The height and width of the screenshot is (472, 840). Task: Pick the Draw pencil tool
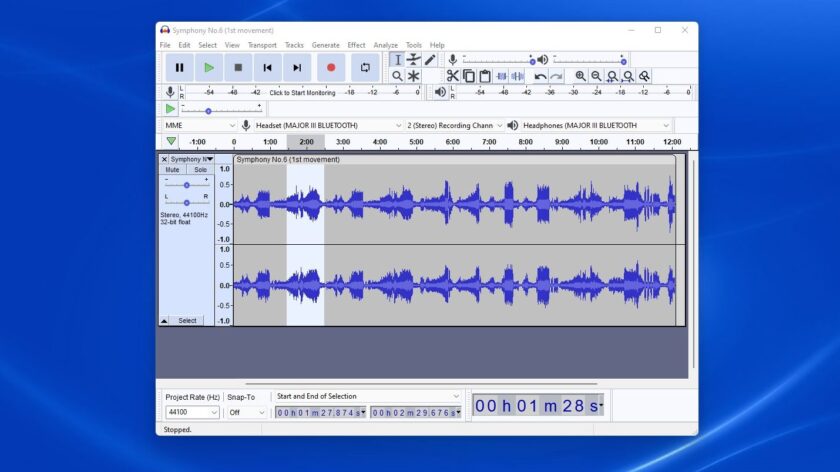430,60
